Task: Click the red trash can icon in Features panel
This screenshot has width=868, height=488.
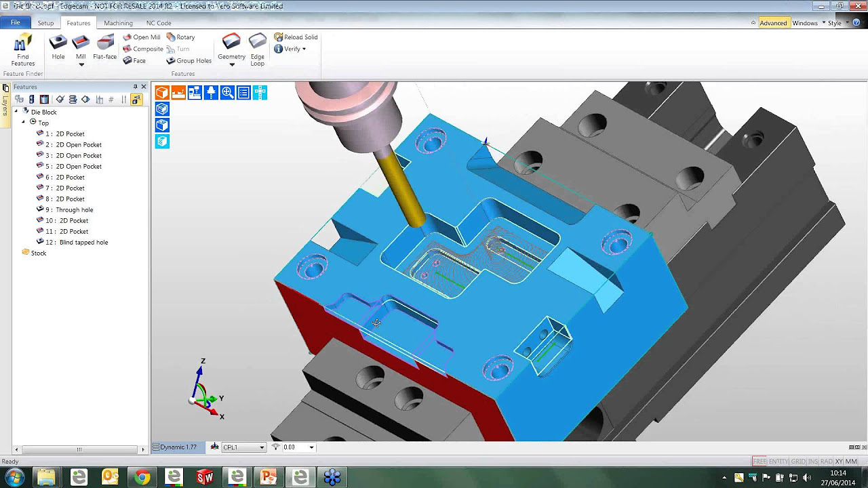Action: (44, 100)
